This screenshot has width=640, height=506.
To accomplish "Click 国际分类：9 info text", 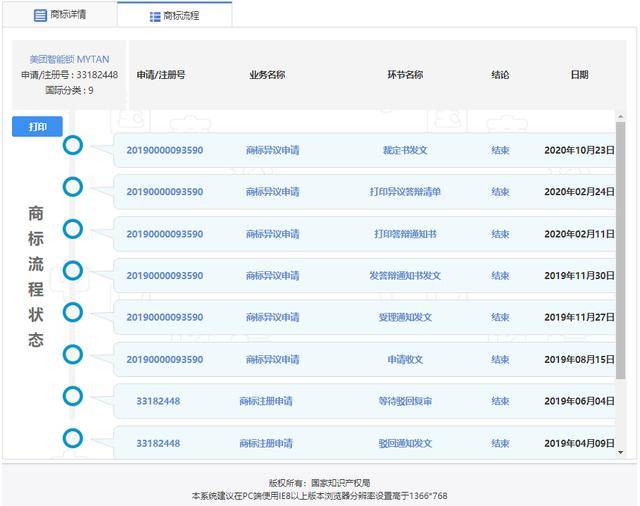I will 69,91.
